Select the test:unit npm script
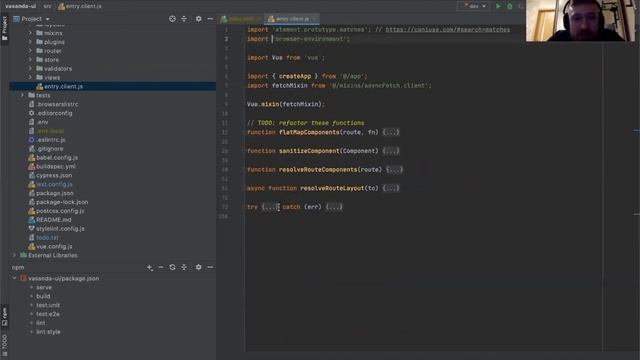The width and height of the screenshot is (640, 360). (x=48, y=305)
